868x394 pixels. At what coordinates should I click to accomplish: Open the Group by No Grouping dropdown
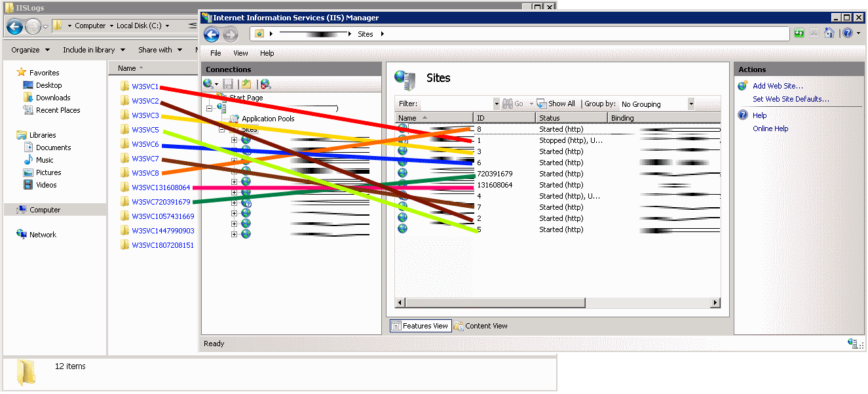pos(690,104)
